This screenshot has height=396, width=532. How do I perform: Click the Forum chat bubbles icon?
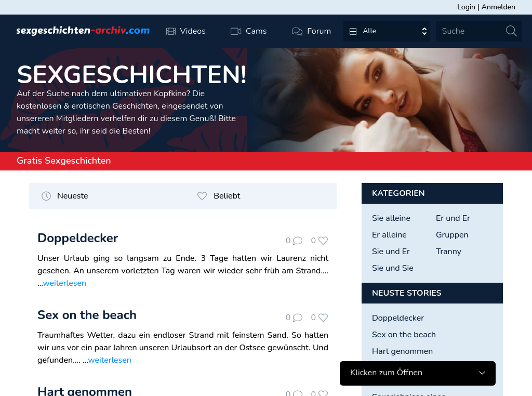click(x=297, y=31)
